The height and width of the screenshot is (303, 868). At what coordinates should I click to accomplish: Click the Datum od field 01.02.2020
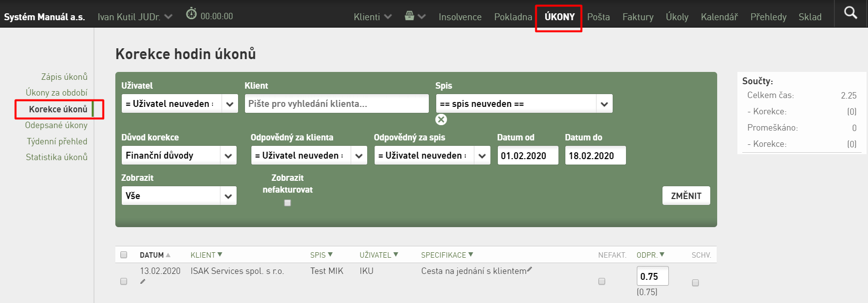point(528,155)
